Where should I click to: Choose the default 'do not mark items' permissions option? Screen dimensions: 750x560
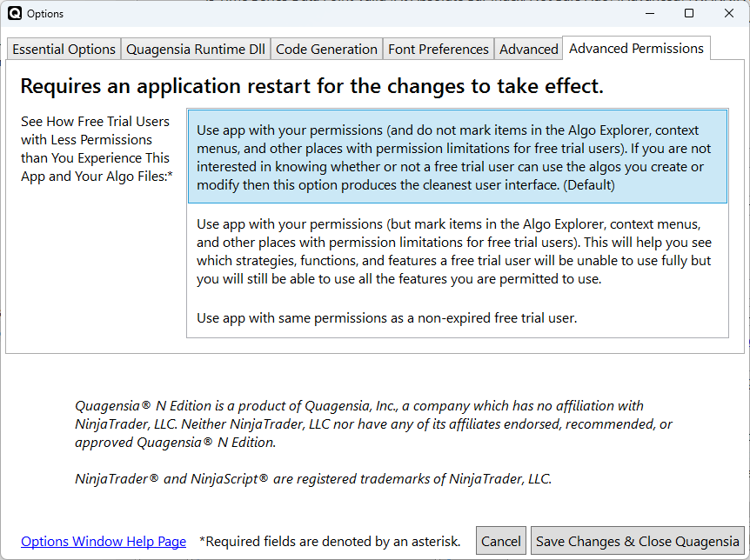pyautogui.click(x=458, y=157)
